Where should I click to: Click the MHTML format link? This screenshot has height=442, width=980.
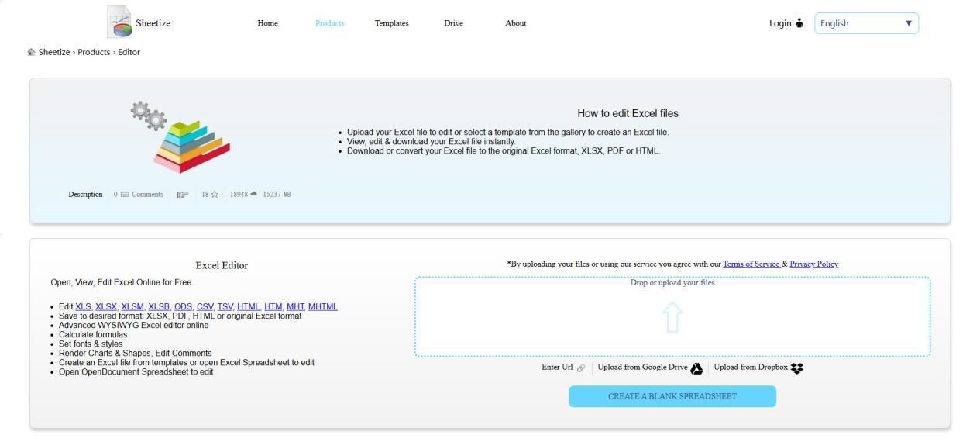coord(323,307)
